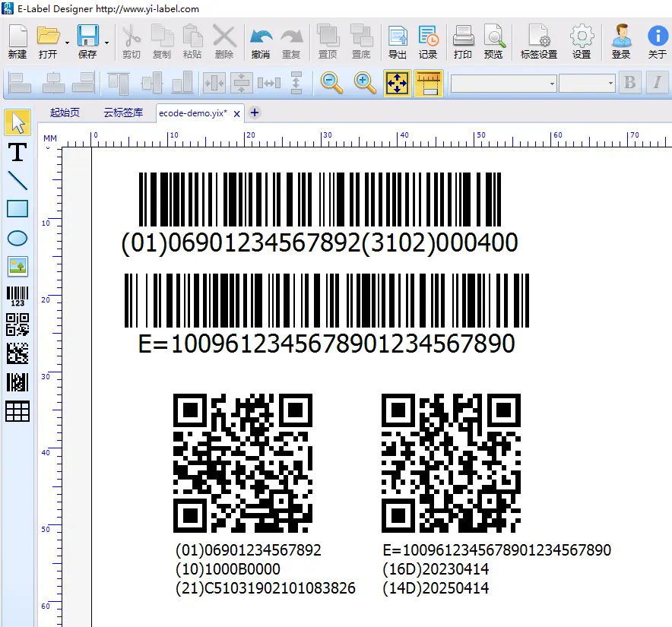
Task: Select the Table grid tool
Action: click(17, 411)
